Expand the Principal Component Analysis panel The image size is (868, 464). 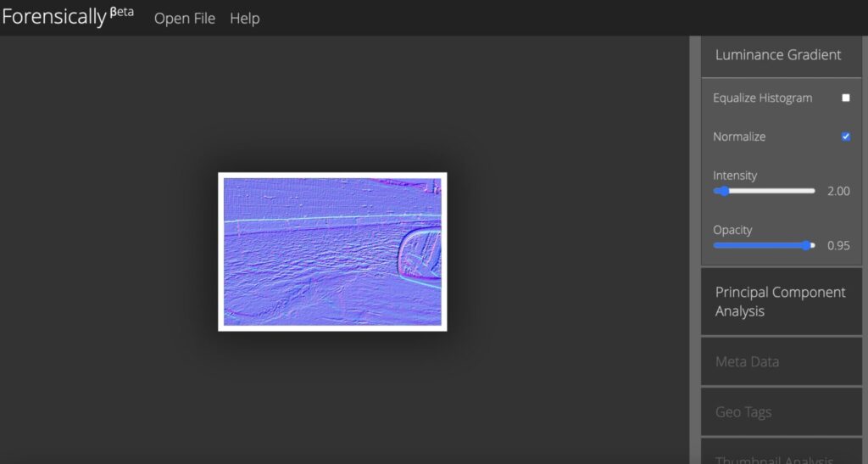(x=780, y=302)
